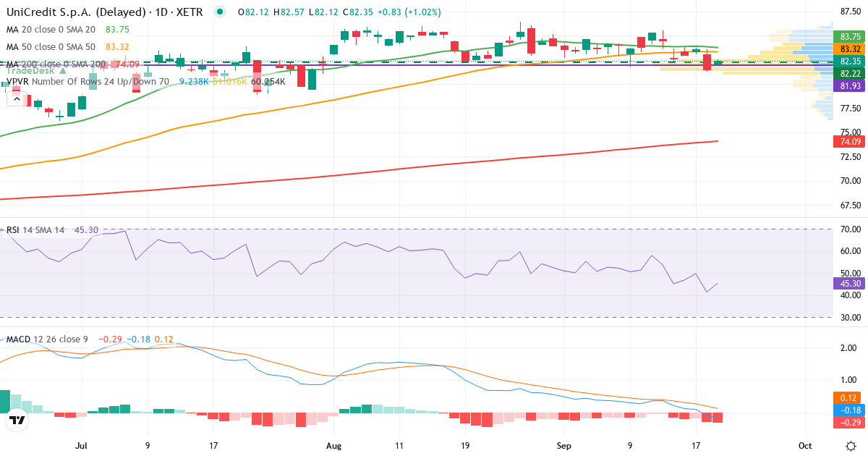868x456 pixels.
Task: Select MA 50 close indicator legend
Action: click(x=51, y=47)
